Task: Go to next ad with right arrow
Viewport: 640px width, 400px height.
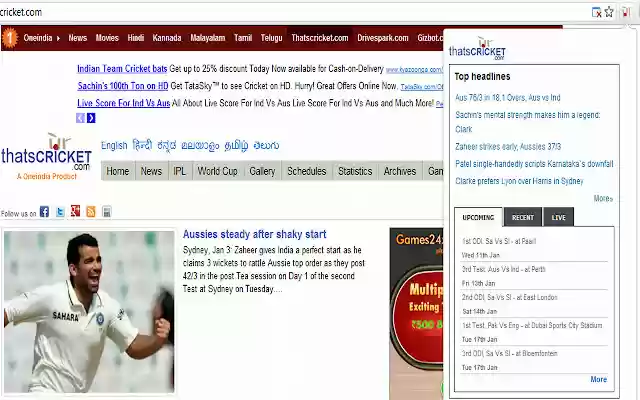Action: pos(91,118)
